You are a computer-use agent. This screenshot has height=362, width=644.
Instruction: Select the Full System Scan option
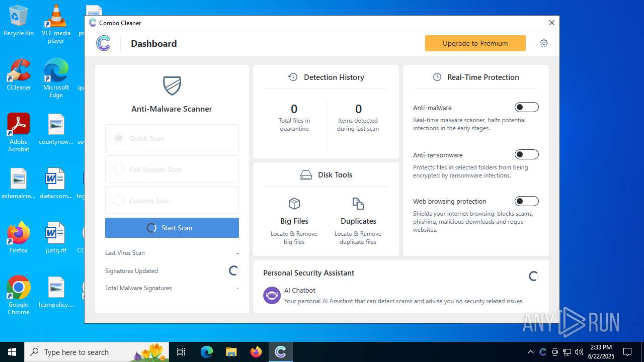coord(172,169)
